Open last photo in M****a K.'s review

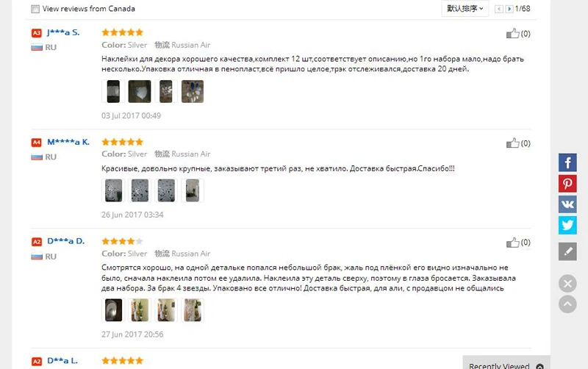(x=193, y=190)
